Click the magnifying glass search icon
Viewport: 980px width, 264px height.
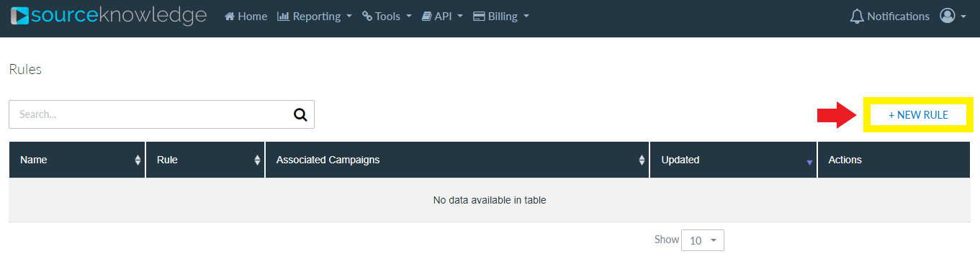tap(300, 114)
